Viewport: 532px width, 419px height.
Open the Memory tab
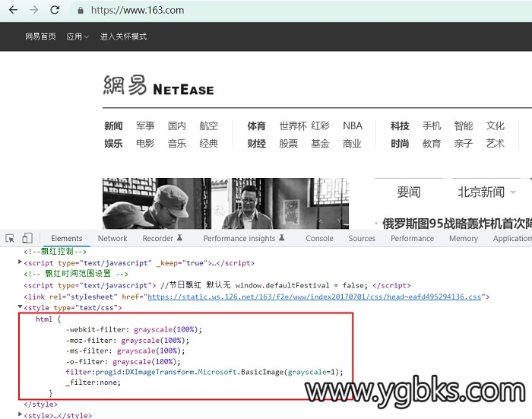[x=464, y=238]
